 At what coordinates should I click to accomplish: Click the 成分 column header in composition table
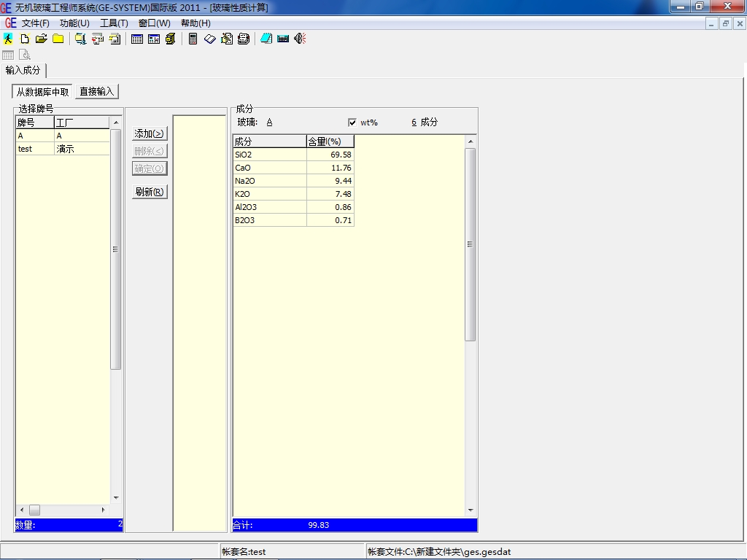[270, 141]
